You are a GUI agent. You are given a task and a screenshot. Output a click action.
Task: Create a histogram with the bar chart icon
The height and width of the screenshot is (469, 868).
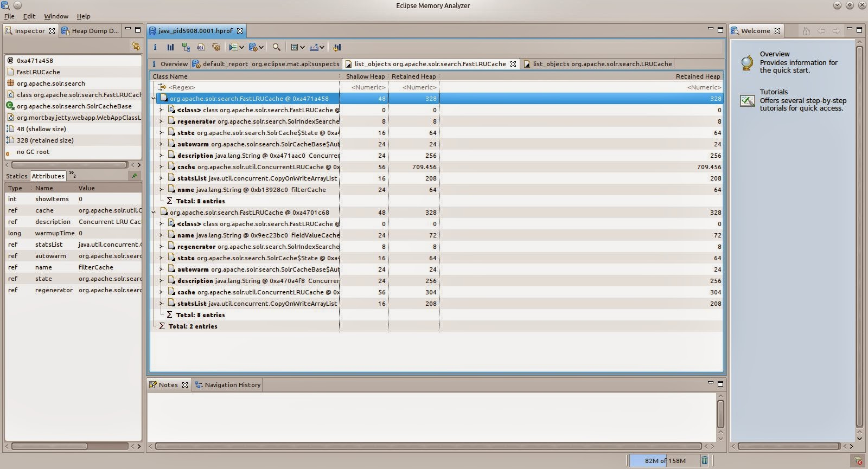click(170, 47)
